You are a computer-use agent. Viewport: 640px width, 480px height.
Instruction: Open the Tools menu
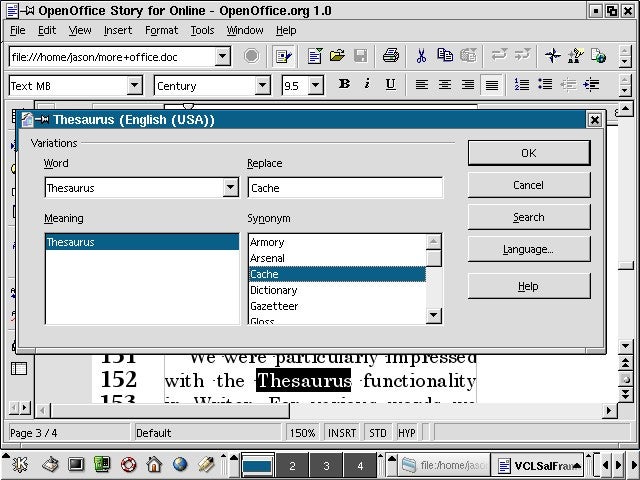[202, 30]
